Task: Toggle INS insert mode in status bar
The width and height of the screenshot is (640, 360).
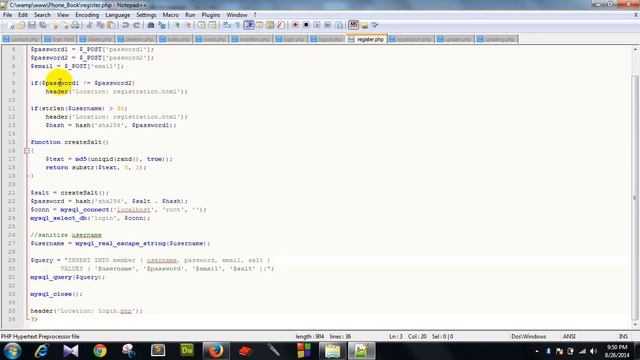Action: pos(623,336)
